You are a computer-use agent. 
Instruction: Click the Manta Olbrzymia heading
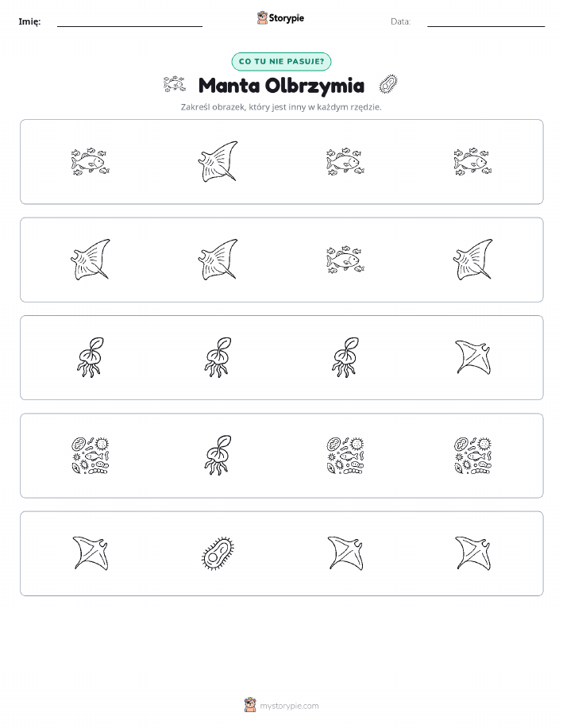(x=281, y=86)
